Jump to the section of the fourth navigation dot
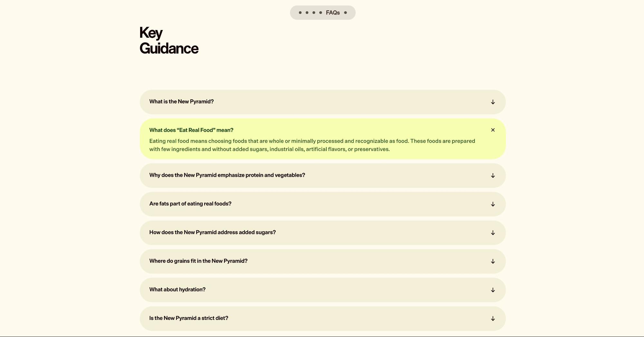This screenshot has height=337, width=644. coord(320,13)
